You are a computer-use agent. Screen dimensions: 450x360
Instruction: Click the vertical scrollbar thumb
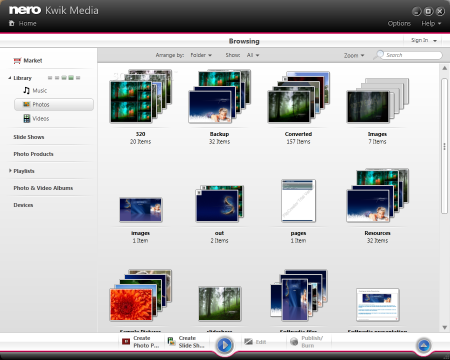(x=444, y=146)
